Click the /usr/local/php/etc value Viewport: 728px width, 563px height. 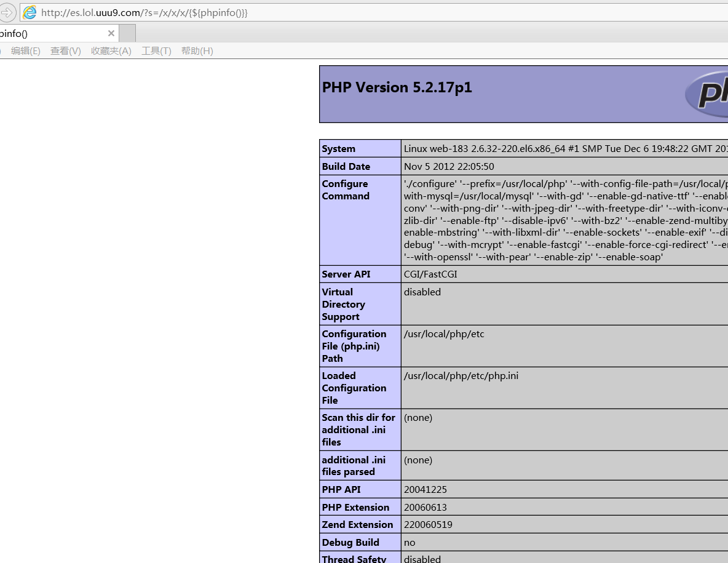tap(444, 333)
